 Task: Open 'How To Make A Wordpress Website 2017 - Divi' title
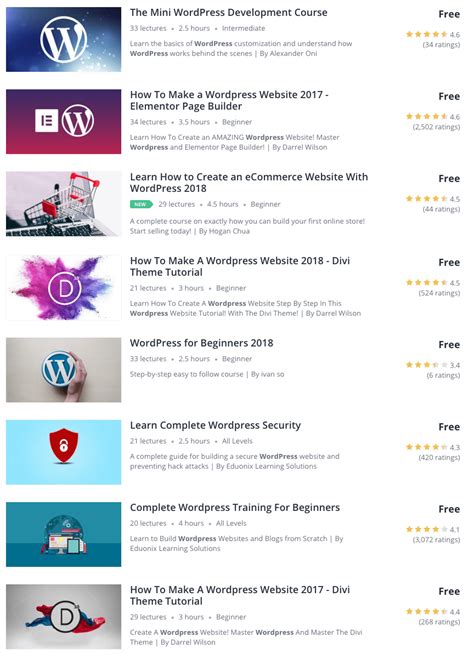pyautogui.click(x=240, y=596)
